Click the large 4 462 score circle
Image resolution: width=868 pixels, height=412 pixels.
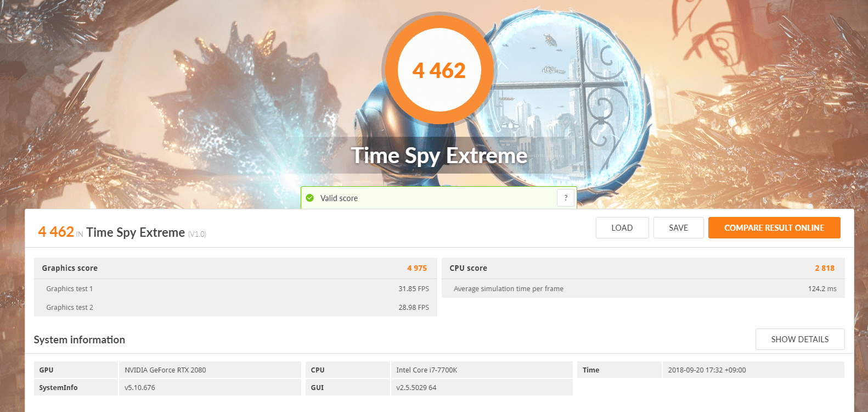coord(439,70)
